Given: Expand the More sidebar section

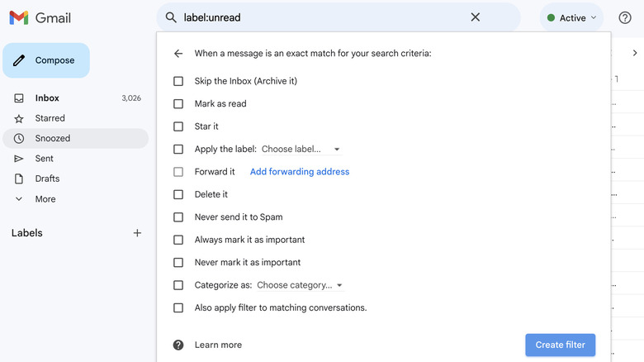Looking at the screenshot, I should tap(45, 199).
